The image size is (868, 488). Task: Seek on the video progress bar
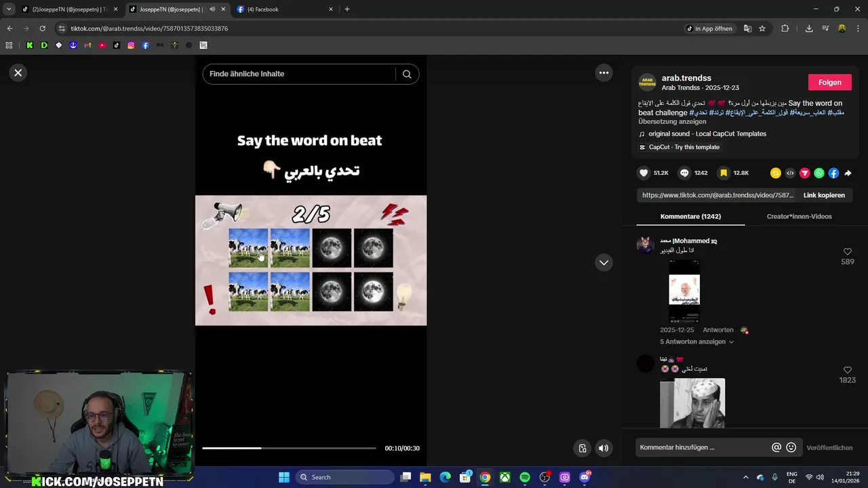coord(289,448)
